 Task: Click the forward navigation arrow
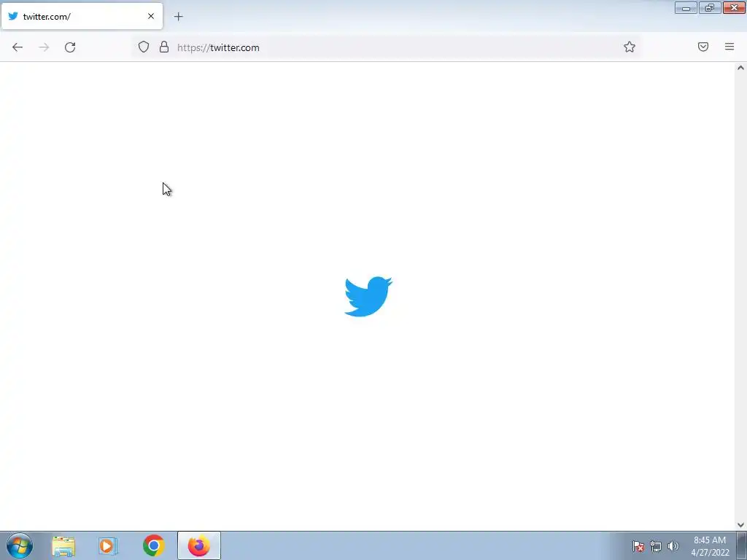[x=44, y=47]
